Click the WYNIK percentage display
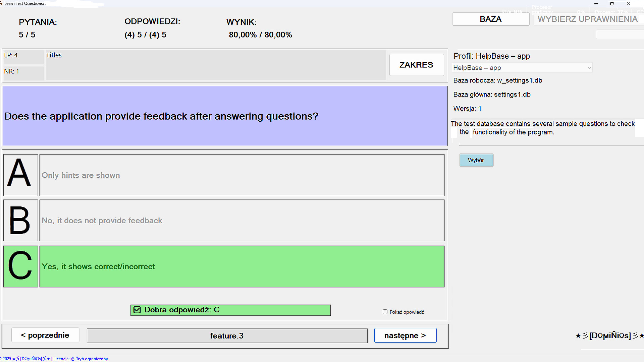This screenshot has height=362, width=644. click(260, 35)
